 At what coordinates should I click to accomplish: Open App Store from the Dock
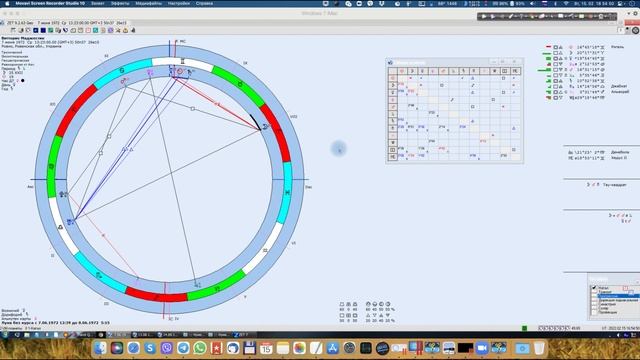point(333,348)
